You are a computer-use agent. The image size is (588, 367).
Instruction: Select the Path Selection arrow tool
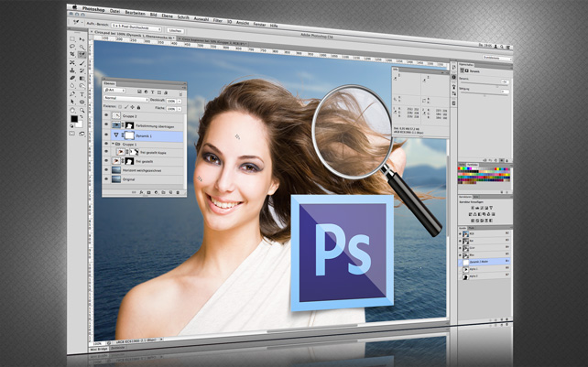72,102
